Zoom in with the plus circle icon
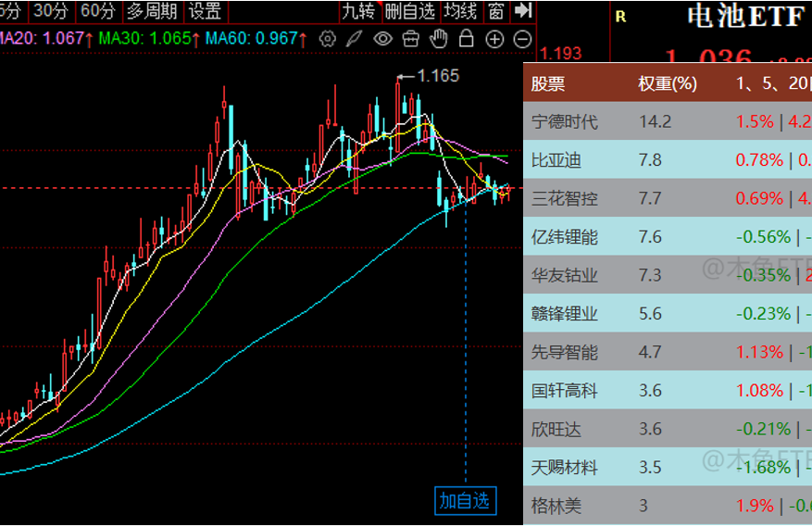Screen dimensions: 812x527 coord(494,39)
